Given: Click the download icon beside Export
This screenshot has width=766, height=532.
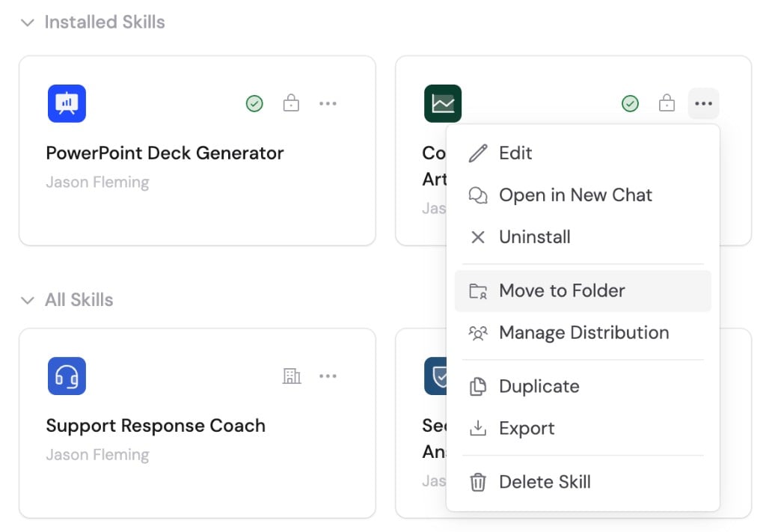Looking at the screenshot, I should [478, 429].
